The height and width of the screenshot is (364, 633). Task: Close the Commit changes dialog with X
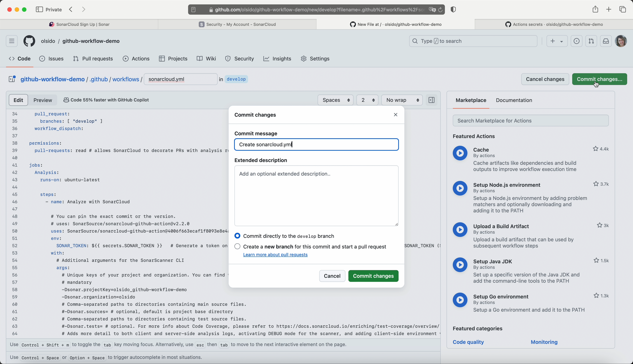point(395,115)
